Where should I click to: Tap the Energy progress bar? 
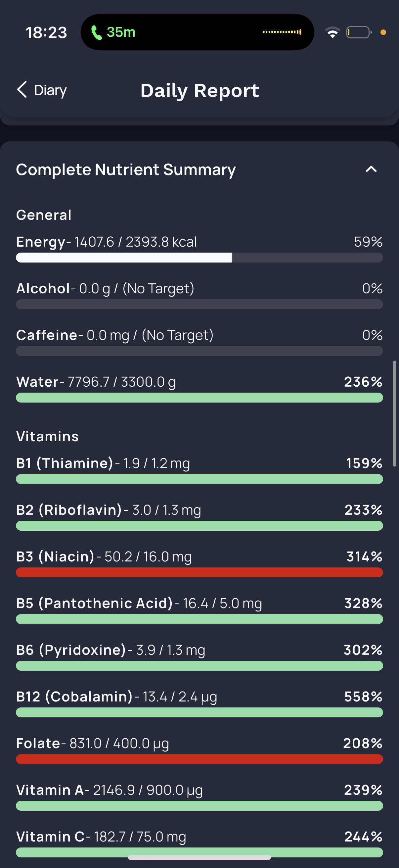pos(199,258)
